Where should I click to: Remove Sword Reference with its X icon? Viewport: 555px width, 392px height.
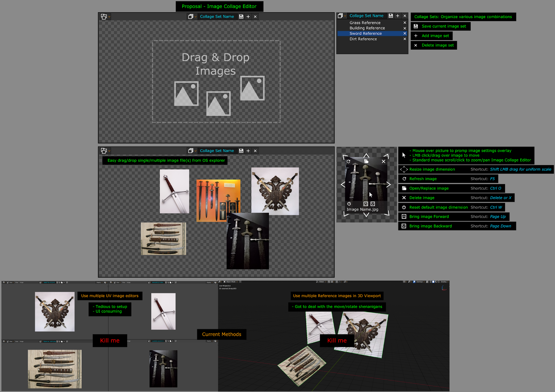[x=405, y=34]
